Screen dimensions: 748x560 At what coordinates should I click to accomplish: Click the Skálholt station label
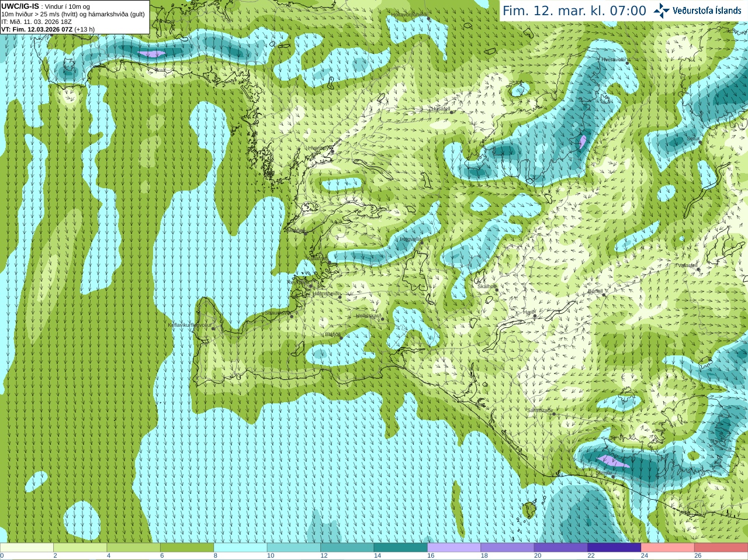point(487,286)
